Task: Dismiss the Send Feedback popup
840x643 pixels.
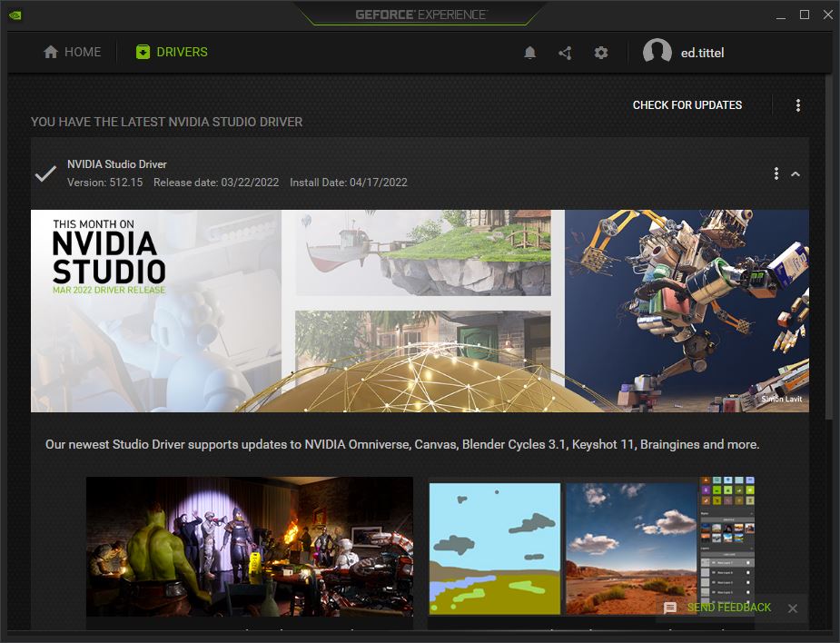Action: point(793,608)
